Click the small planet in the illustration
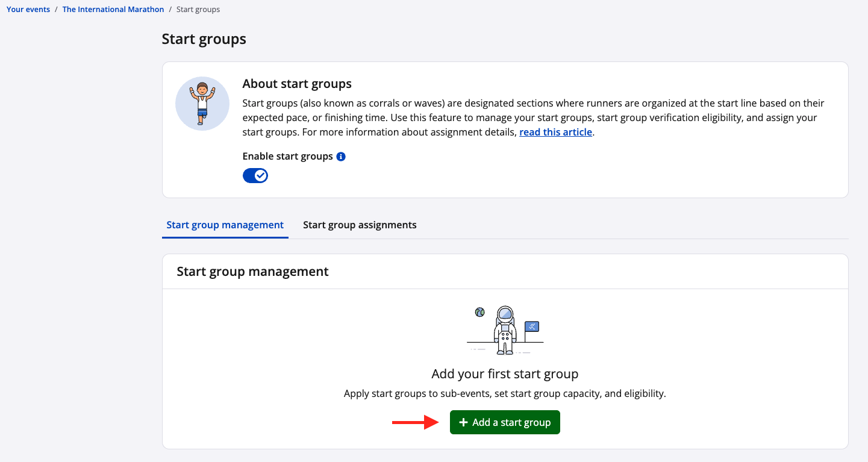The height and width of the screenshot is (462, 868). (x=480, y=312)
